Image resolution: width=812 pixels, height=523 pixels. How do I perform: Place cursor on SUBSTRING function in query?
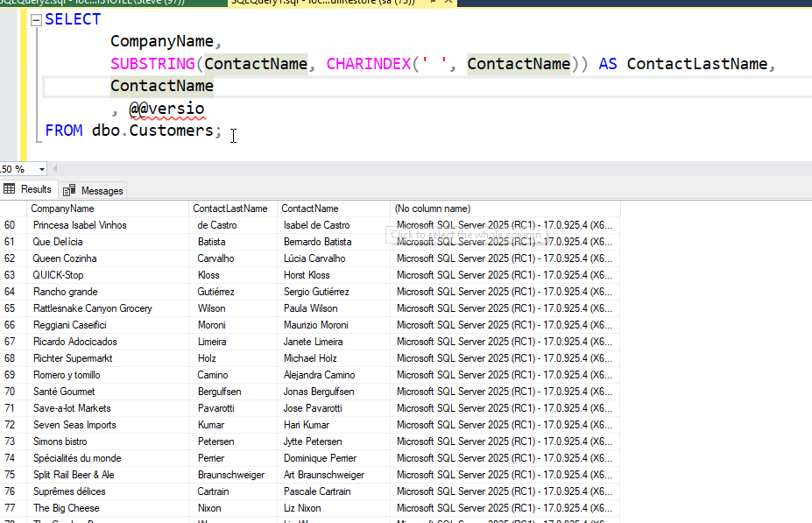(x=153, y=64)
